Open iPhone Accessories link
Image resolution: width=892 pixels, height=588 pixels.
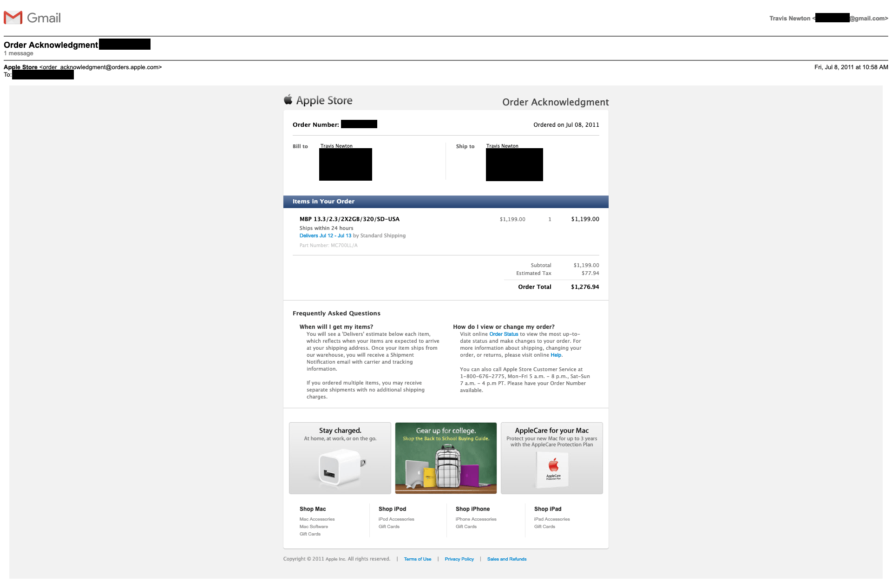pyautogui.click(x=476, y=519)
